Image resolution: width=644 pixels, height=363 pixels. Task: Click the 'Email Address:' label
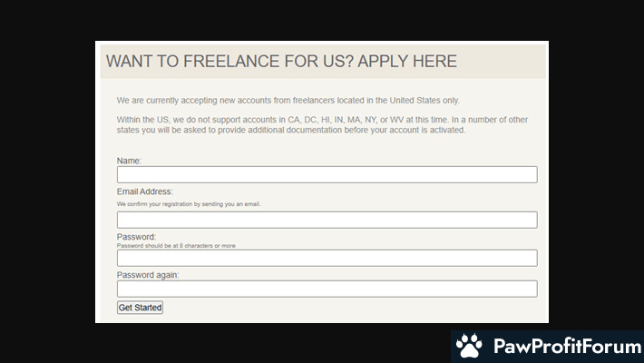tap(145, 191)
